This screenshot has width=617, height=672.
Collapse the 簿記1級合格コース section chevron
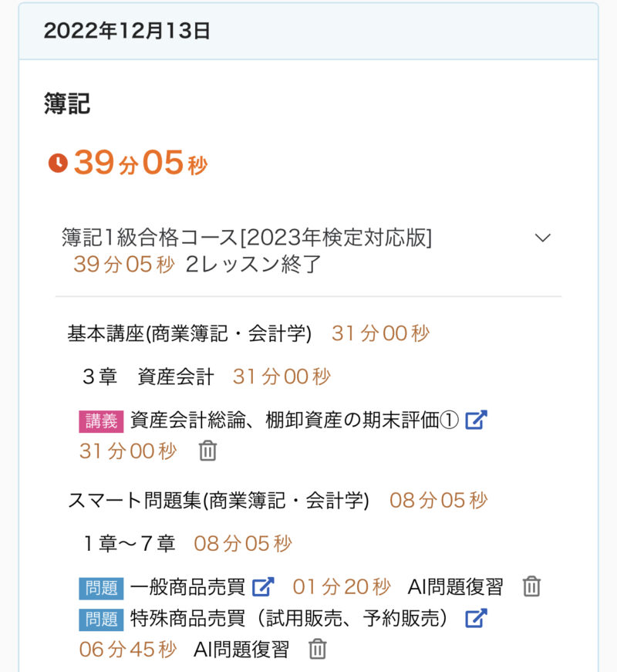point(543,238)
